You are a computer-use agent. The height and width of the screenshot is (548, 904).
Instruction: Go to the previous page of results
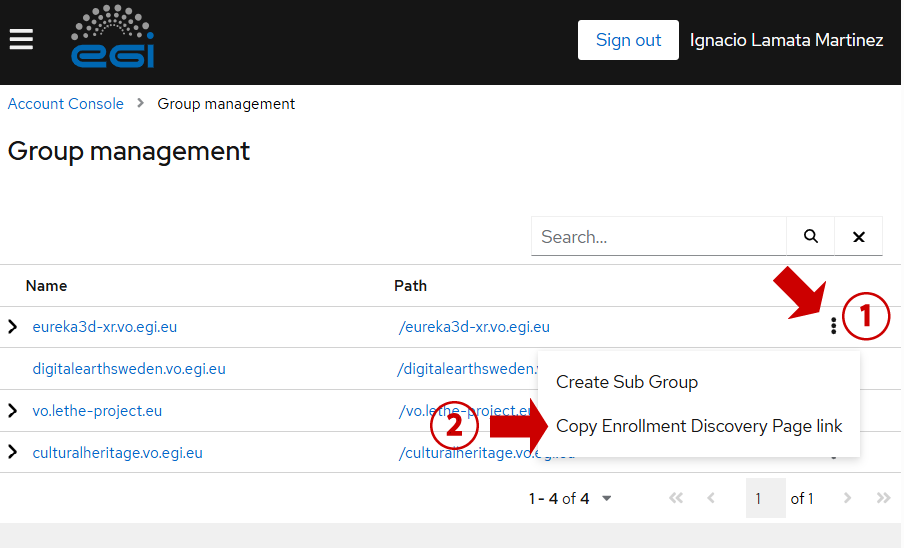(711, 498)
